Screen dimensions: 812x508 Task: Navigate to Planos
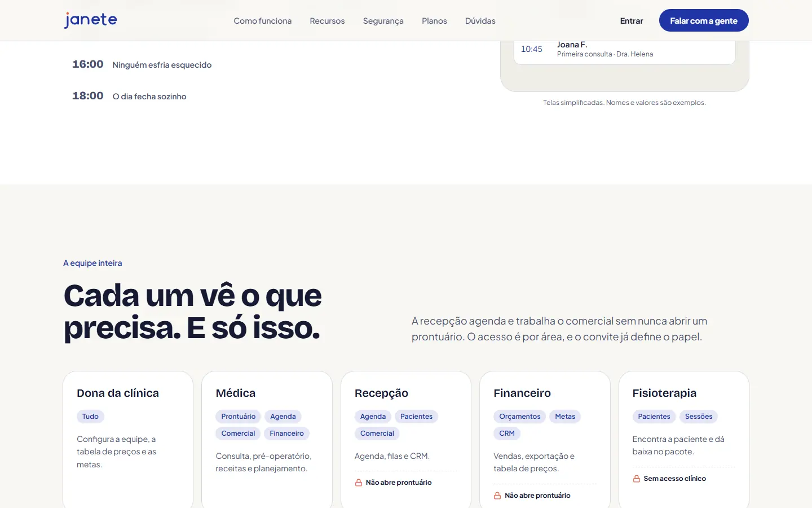click(434, 21)
